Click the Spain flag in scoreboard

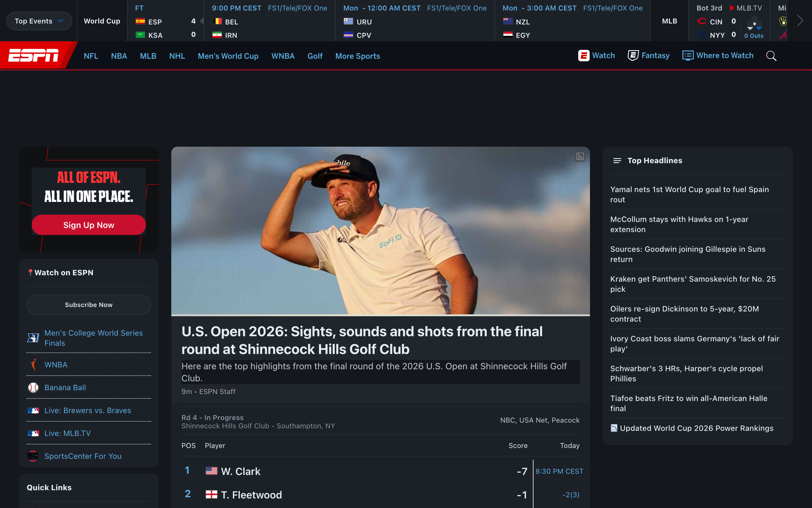[140, 22]
